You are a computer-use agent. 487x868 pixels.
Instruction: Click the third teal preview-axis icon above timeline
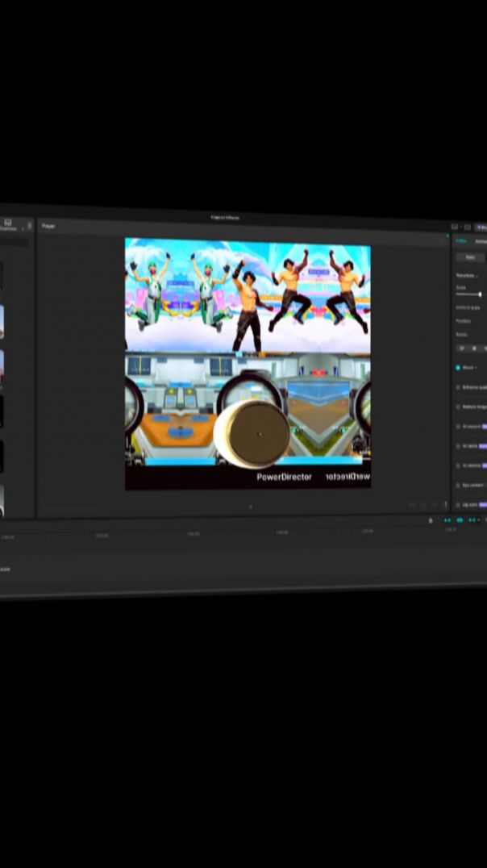[x=472, y=520]
